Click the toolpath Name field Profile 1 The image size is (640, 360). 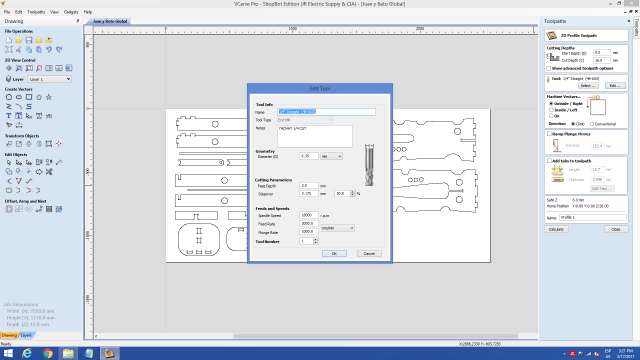coord(592,218)
